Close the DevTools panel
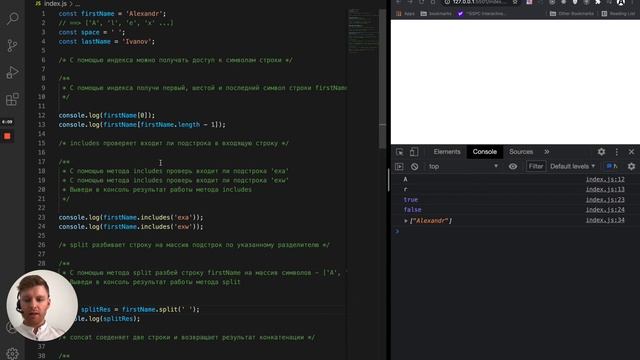This screenshot has height=360, width=640. click(x=631, y=152)
